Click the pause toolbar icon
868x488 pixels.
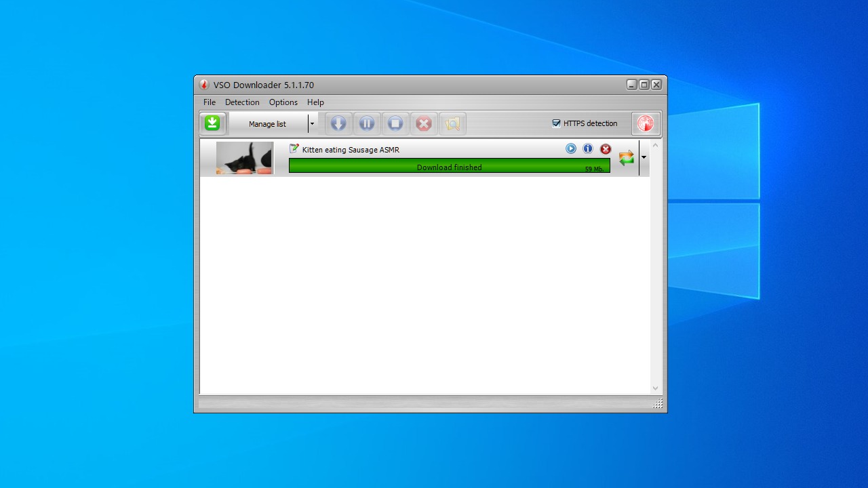coord(367,123)
